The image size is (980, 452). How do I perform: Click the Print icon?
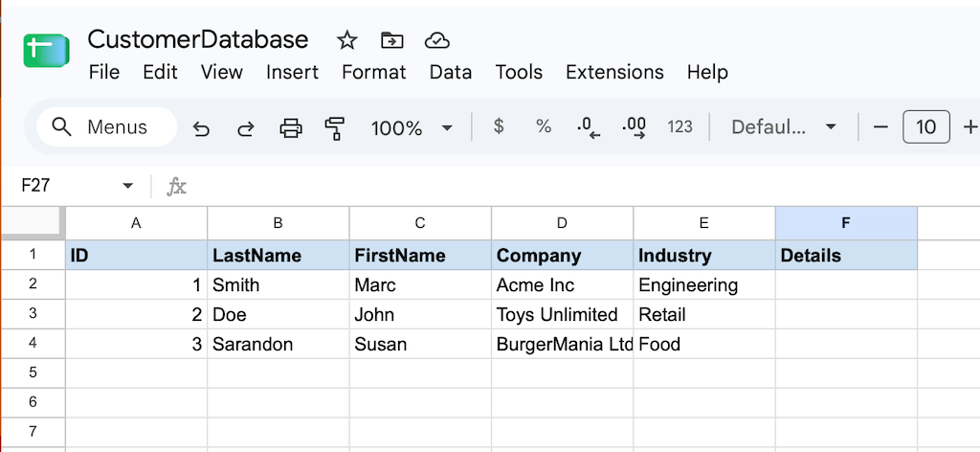coord(291,128)
